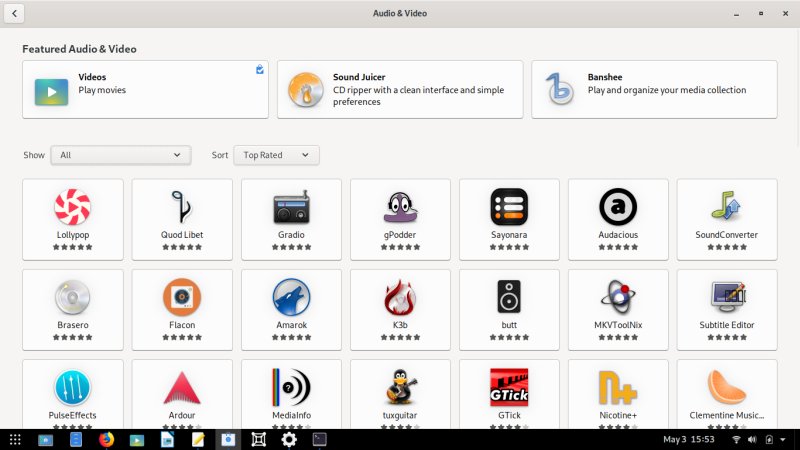Open the Brasero disc burner tile

73,310
